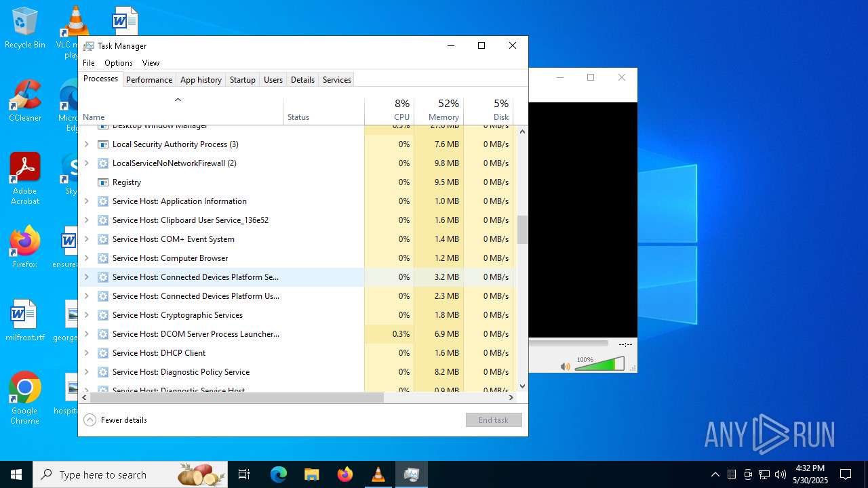Expand Service Host: COM+ Event System
Image resolution: width=868 pixels, height=488 pixels.
coord(86,239)
